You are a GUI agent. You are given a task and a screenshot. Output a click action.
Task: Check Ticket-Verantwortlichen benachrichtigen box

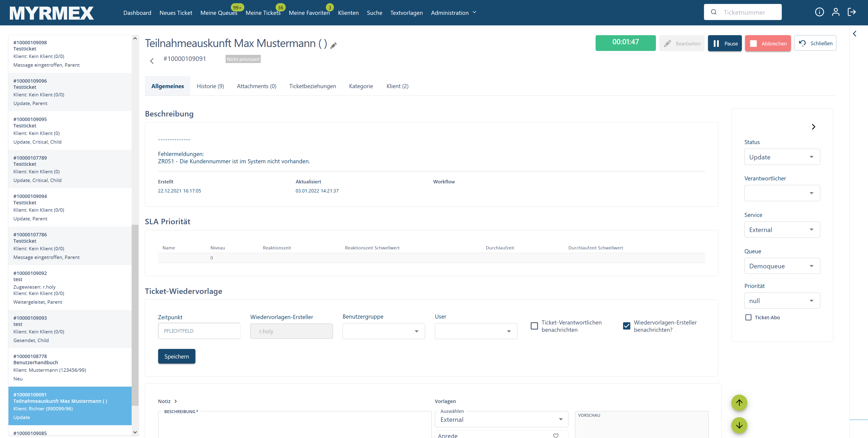[x=534, y=326]
